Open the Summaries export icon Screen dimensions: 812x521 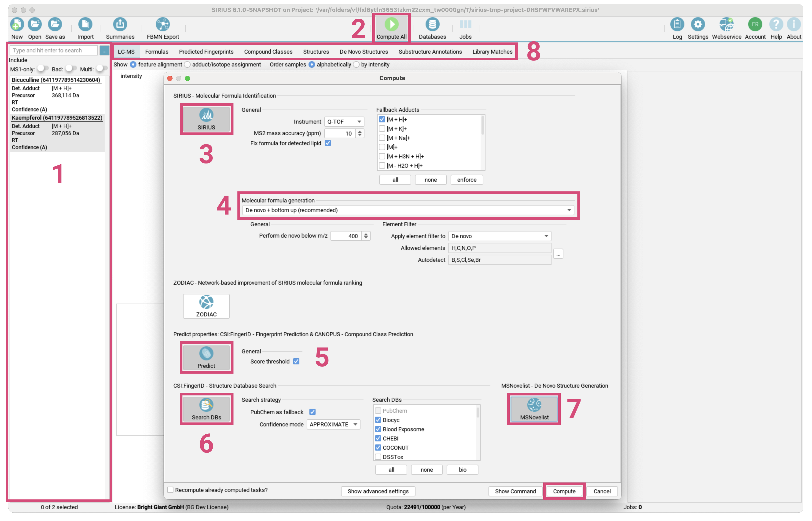120,24
